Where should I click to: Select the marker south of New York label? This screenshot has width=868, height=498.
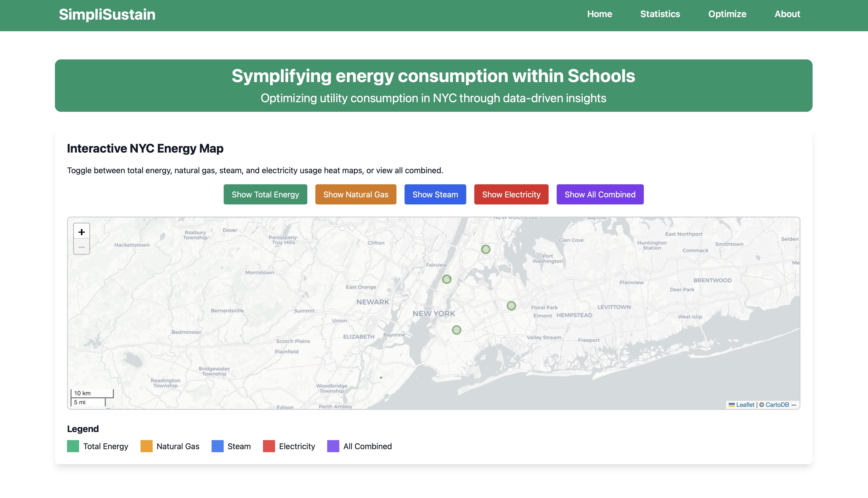(x=456, y=330)
